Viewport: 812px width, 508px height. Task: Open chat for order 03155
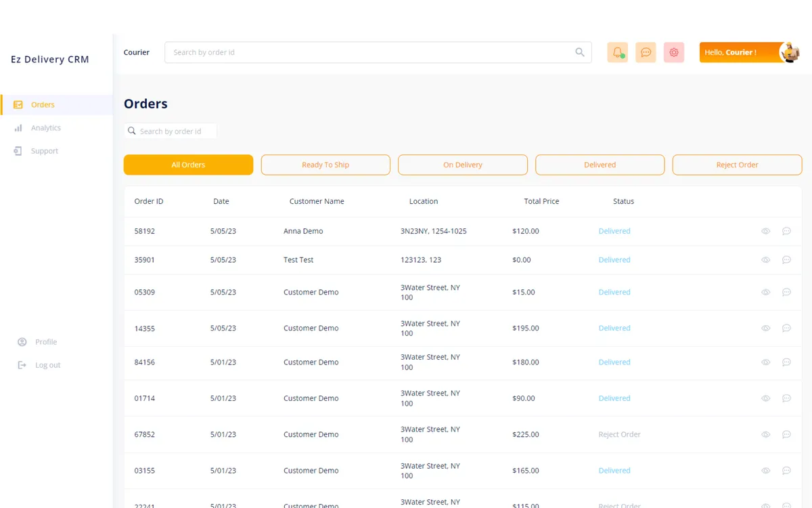tap(786, 471)
